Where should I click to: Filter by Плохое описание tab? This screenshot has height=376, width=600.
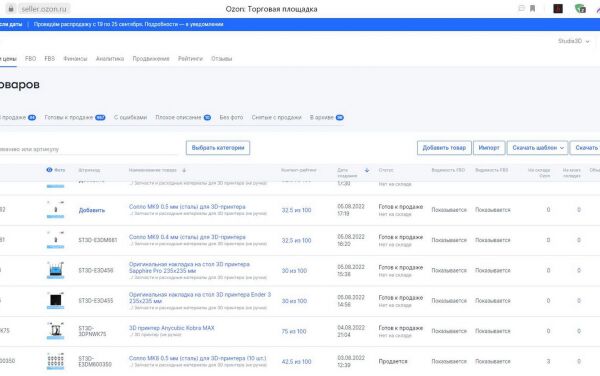point(183,117)
